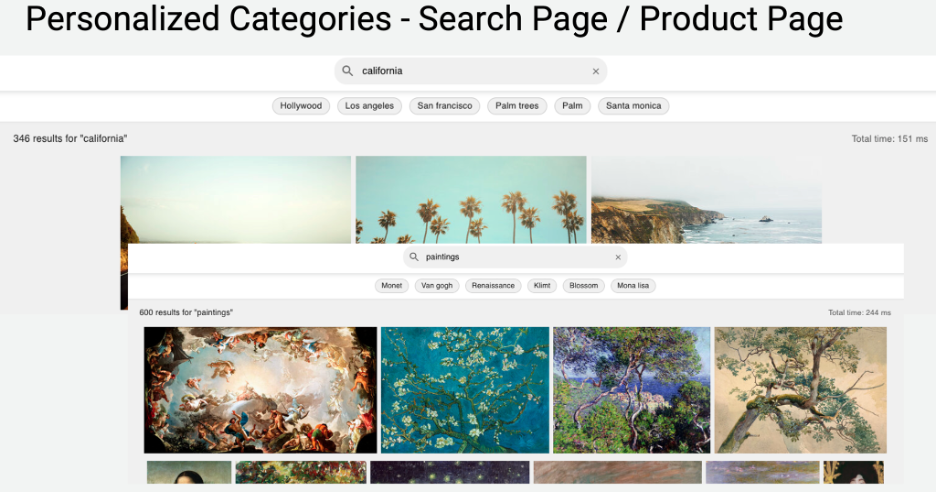The height and width of the screenshot is (492, 936).
Task: Open the palm trees photo result
Action: pyautogui.click(x=471, y=199)
